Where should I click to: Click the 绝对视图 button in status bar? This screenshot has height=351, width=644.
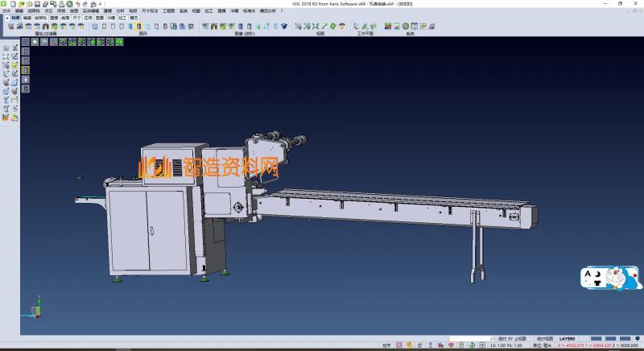(x=545, y=339)
